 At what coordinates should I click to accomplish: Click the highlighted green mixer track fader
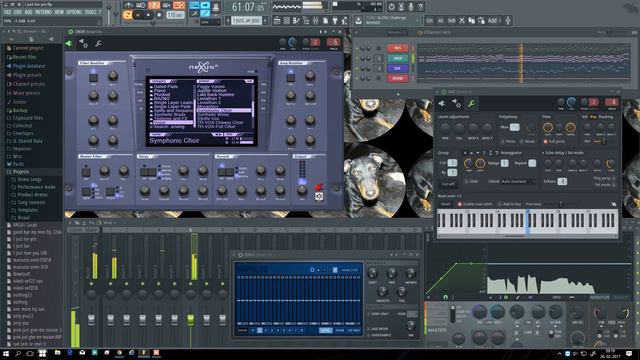(191, 319)
